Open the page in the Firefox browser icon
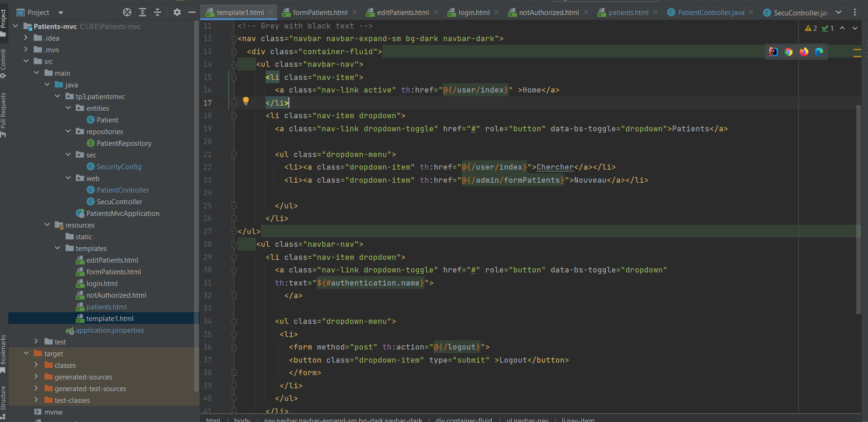The width and height of the screenshot is (868, 422). point(804,52)
